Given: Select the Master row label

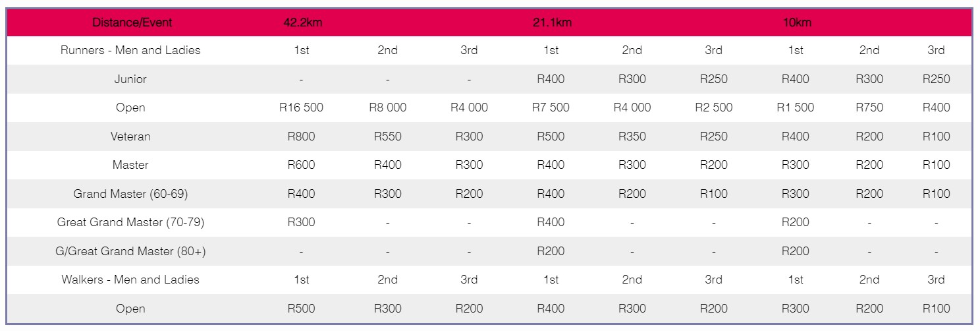Looking at the screenshot, I should pyautogui.click(x=130, y=165).
